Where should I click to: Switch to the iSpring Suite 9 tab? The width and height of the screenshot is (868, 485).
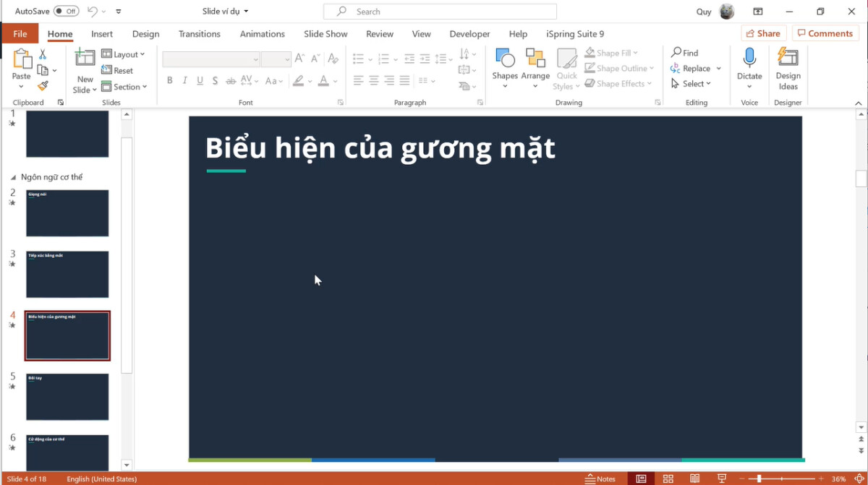click(x=574, y=33)
